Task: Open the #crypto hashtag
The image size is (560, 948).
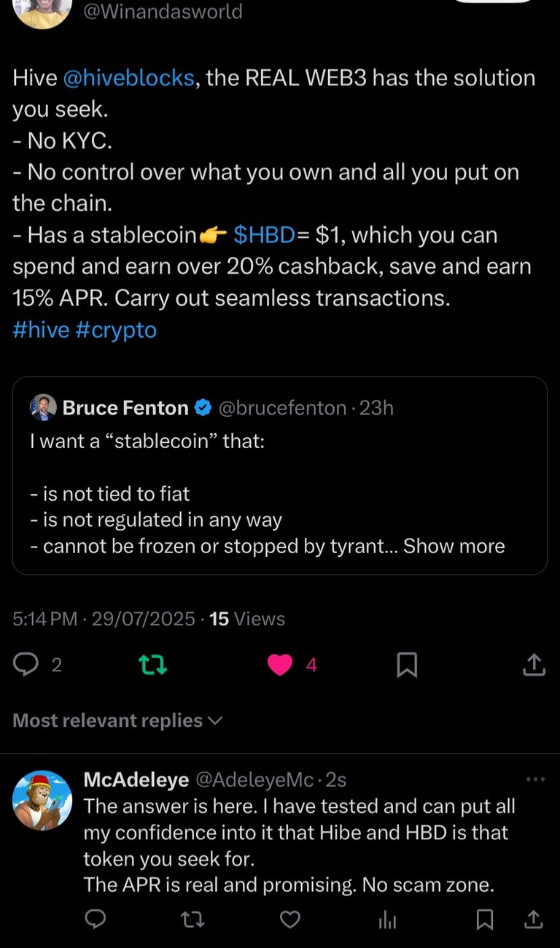Action: tap(116, 330)
